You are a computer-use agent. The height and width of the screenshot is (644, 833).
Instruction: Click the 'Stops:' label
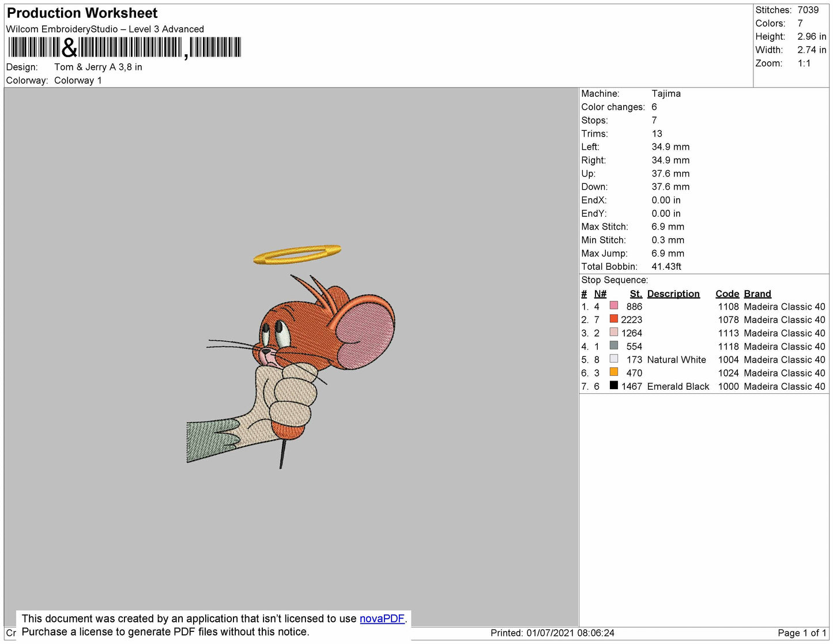[x=595, y=120]
